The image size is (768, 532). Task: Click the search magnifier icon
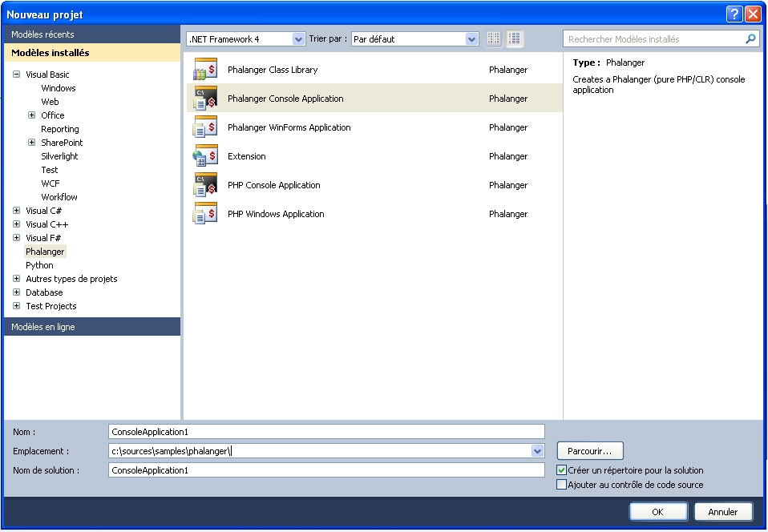coord(750,38)
